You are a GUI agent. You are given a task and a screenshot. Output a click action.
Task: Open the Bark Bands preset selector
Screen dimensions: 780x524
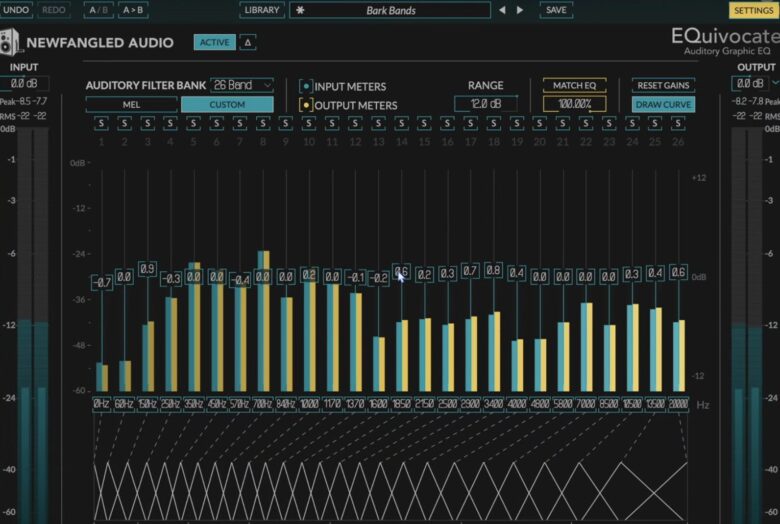point(391,10)
